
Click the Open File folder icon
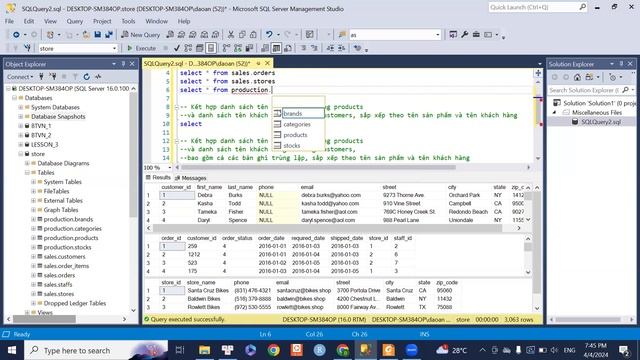tap(86, 35)
